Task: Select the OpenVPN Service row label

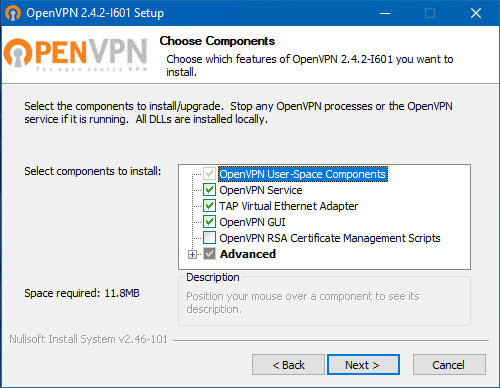Action: [261, 190]
